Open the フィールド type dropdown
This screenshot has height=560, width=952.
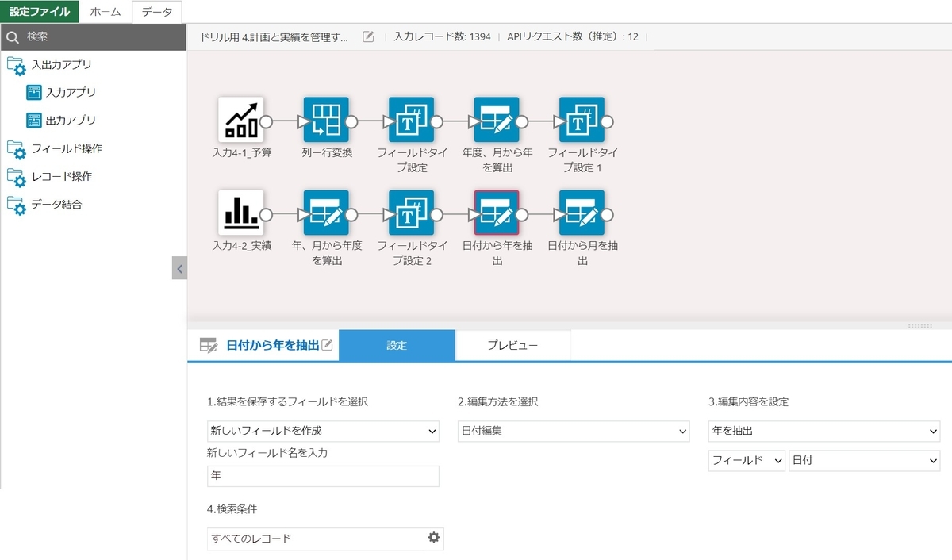747,461
